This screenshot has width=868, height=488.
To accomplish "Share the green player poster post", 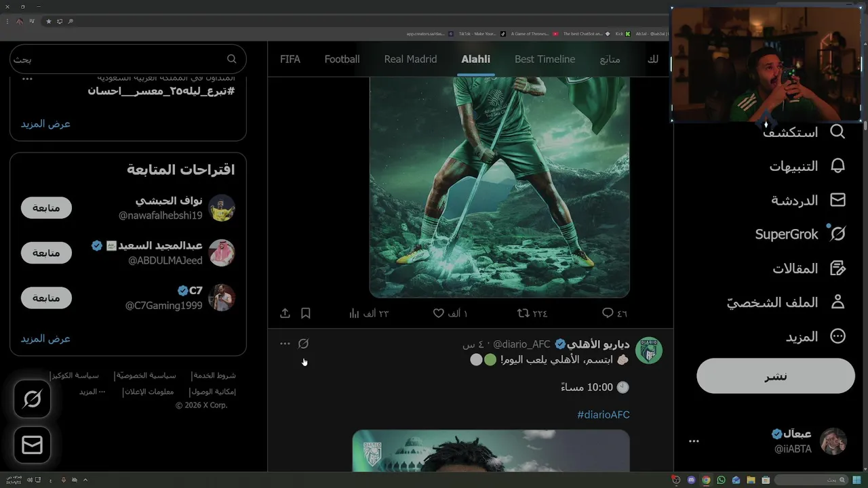I will [x=285, y=313].
